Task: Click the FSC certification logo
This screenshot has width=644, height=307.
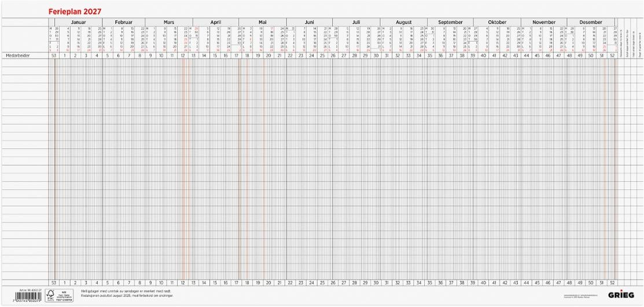Action: pyautogui.click(x=60, y=295)
